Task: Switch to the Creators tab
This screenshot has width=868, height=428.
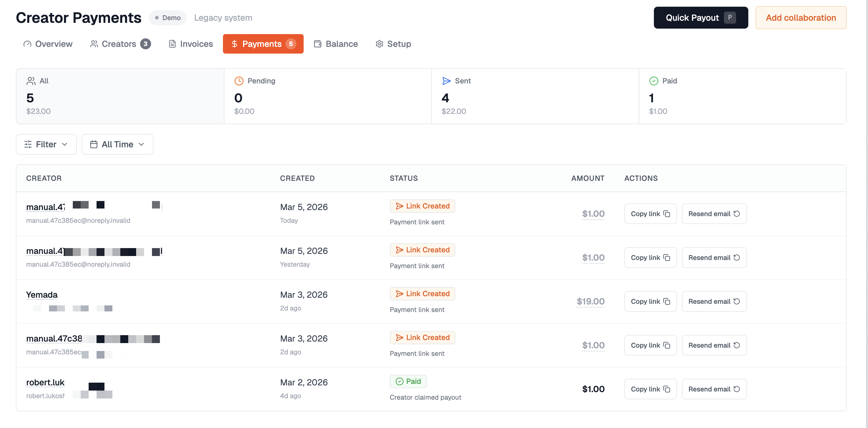Action: click(x=120, y=44)
